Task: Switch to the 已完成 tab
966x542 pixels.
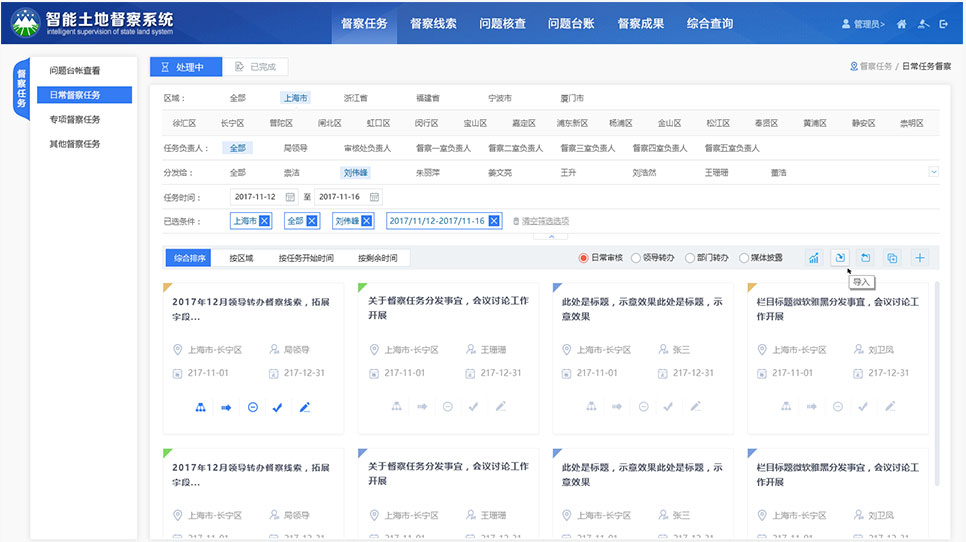Action: click(x=255, y=67)
